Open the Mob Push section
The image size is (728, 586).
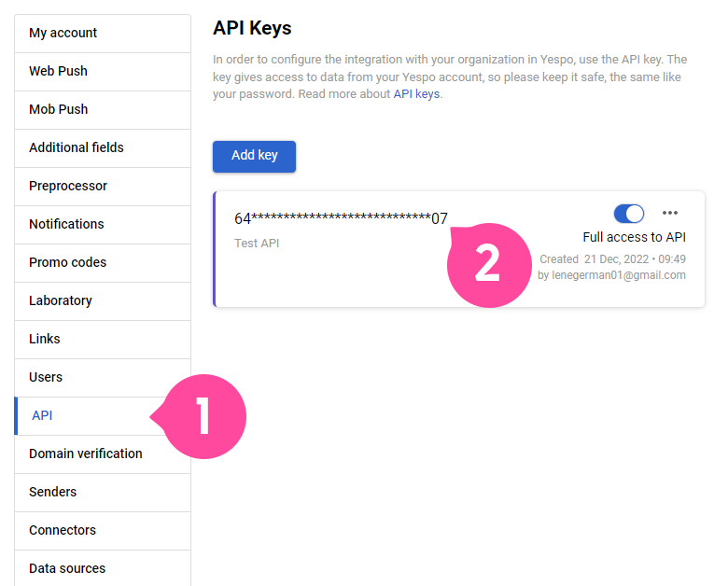[x=102, y=109]
